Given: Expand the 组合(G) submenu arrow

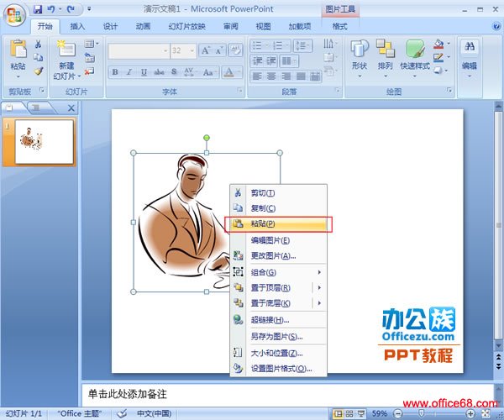Looking at the screenshot, I should coord(319,272).
